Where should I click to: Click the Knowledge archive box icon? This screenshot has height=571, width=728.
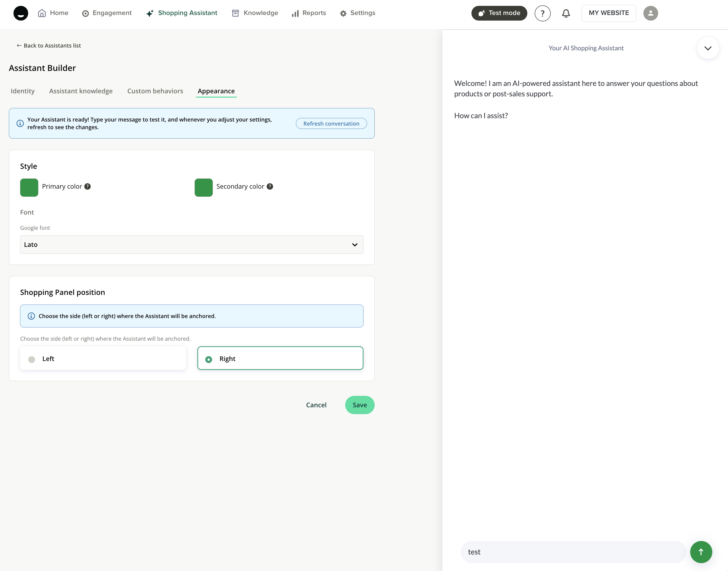click(x=235, y=13)
